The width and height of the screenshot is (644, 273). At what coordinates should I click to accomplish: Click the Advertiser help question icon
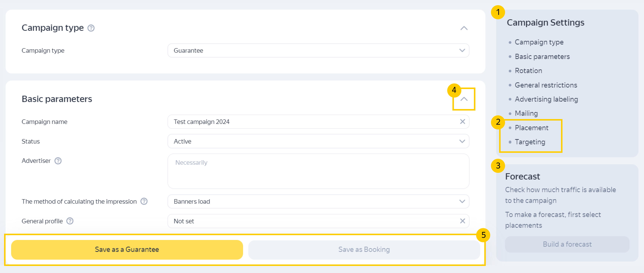tap(58, 161)
